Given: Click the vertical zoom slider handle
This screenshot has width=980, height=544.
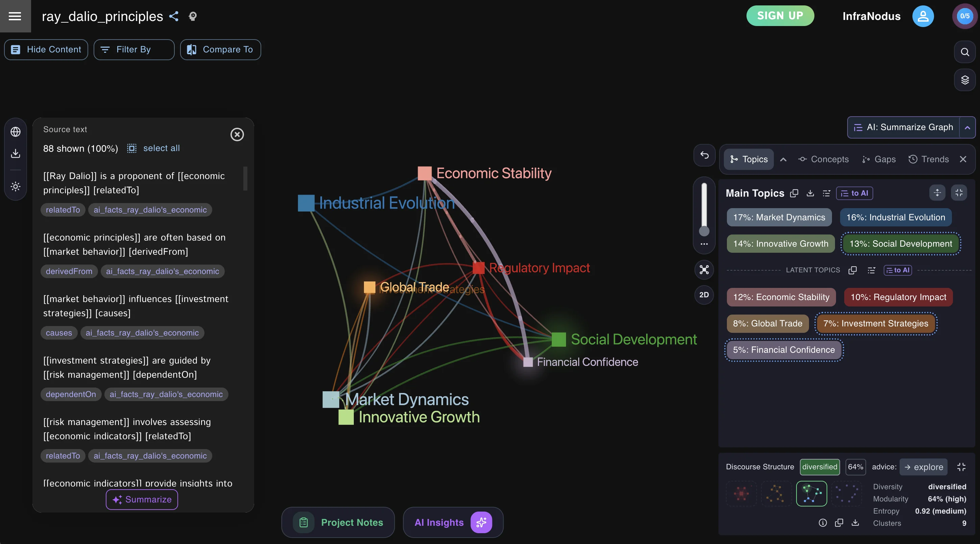Looking at the screenshot, I should pos(704,231).
